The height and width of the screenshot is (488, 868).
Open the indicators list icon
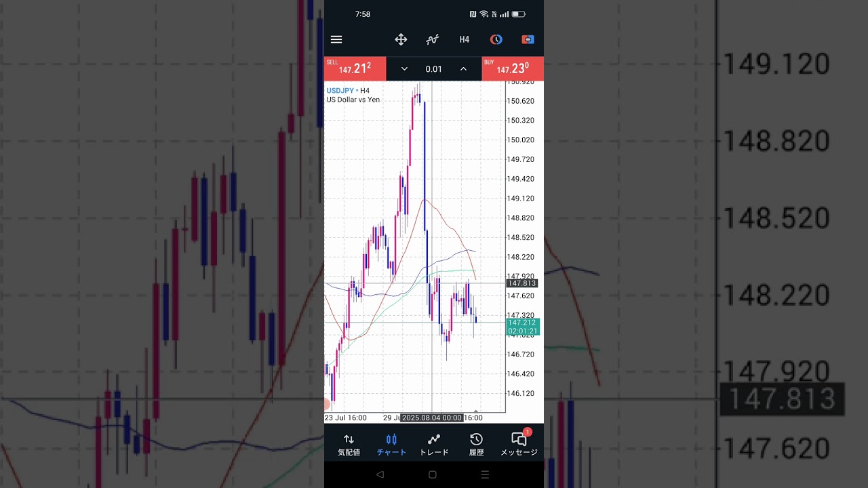pos(432,39)
